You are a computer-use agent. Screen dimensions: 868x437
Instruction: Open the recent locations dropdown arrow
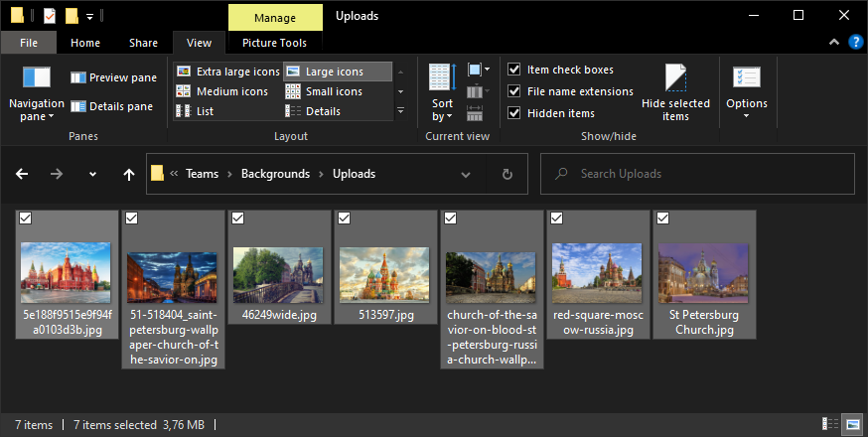(92, 174)
